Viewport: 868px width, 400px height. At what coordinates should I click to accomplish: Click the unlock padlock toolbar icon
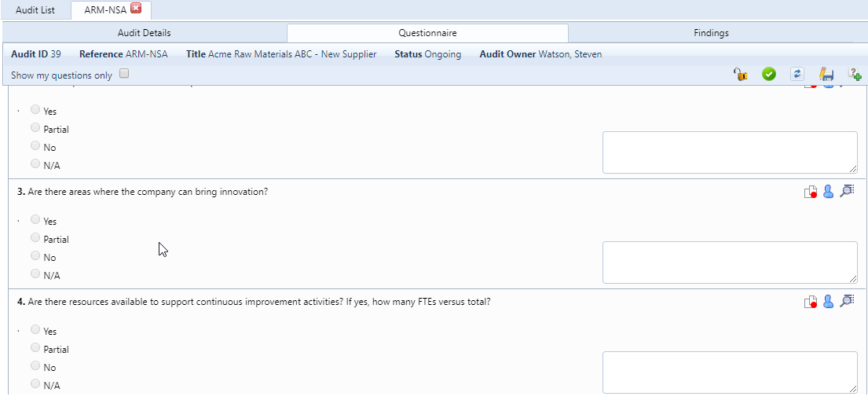coord(741,74)
